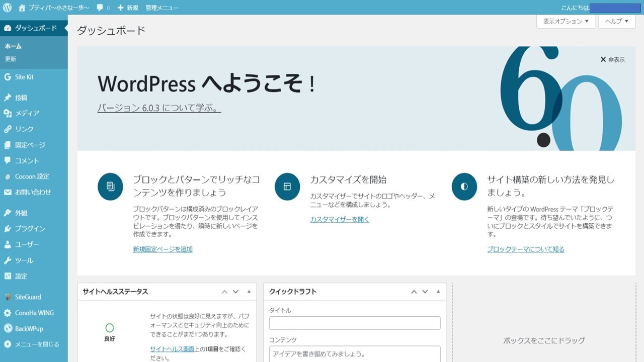Open comments bubble icon in admin bar

tap(100, 8)
